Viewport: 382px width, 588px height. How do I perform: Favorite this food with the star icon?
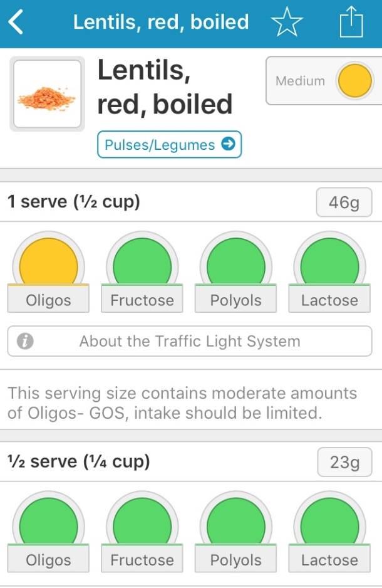pyautogui.click(x=287, y=22)
